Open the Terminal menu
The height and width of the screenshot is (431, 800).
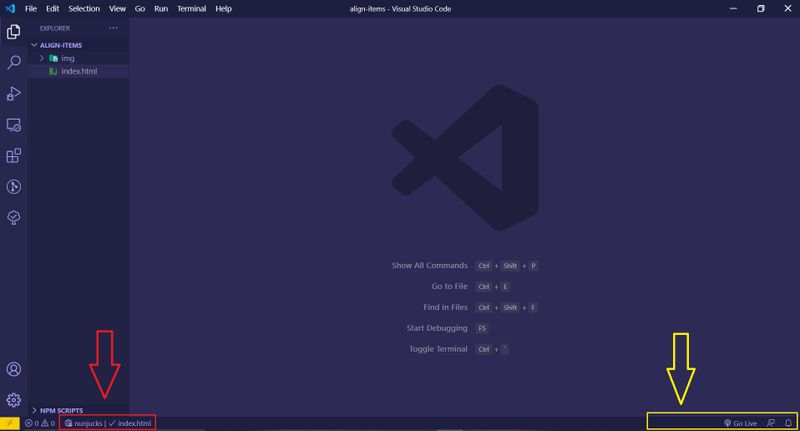click(x=190, y=8)
